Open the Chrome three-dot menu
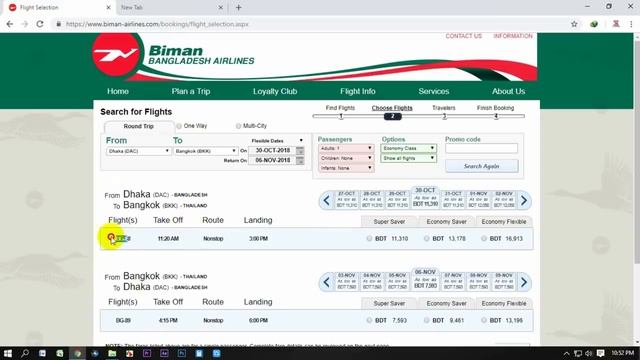This screenshot has width=640, height=360. [631, 24]
